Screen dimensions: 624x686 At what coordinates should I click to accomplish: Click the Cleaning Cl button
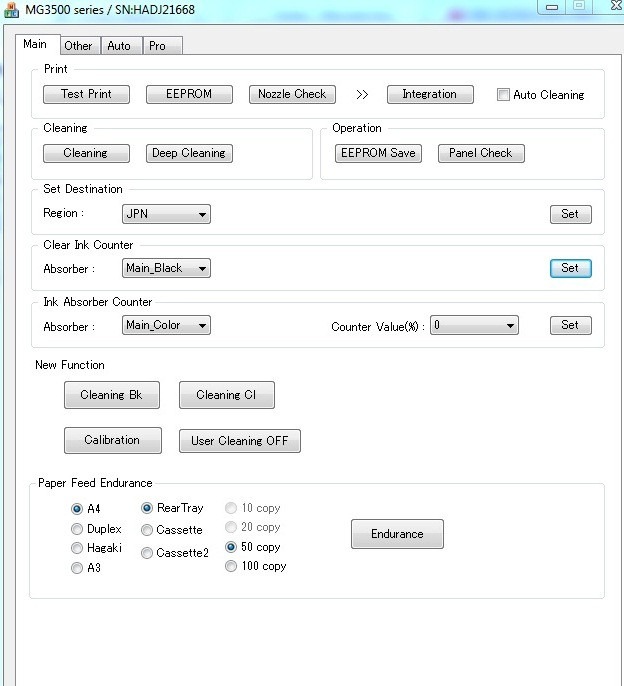(x=227, y=395)
